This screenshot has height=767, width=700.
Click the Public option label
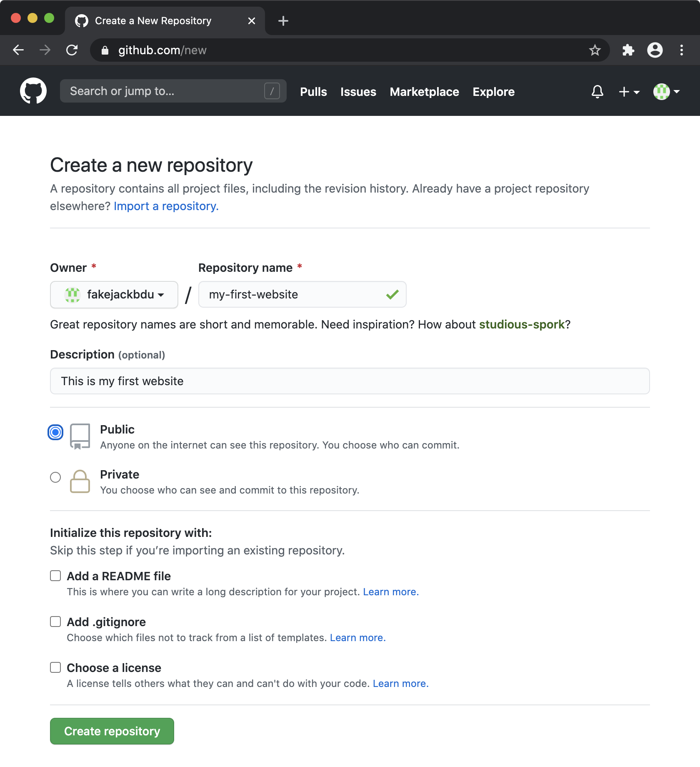pos(117,429)
